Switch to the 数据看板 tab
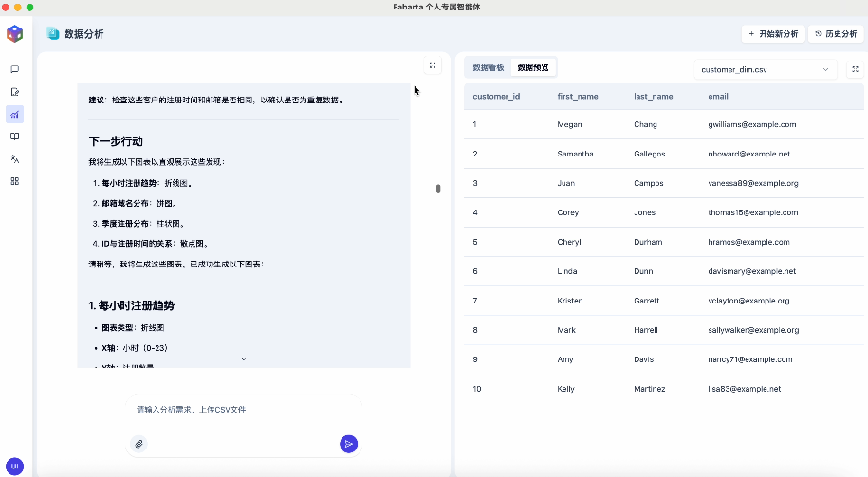Image resolution: width=868 pixels, height=477 pixels. pyautogui.click(x=489, y=67)
